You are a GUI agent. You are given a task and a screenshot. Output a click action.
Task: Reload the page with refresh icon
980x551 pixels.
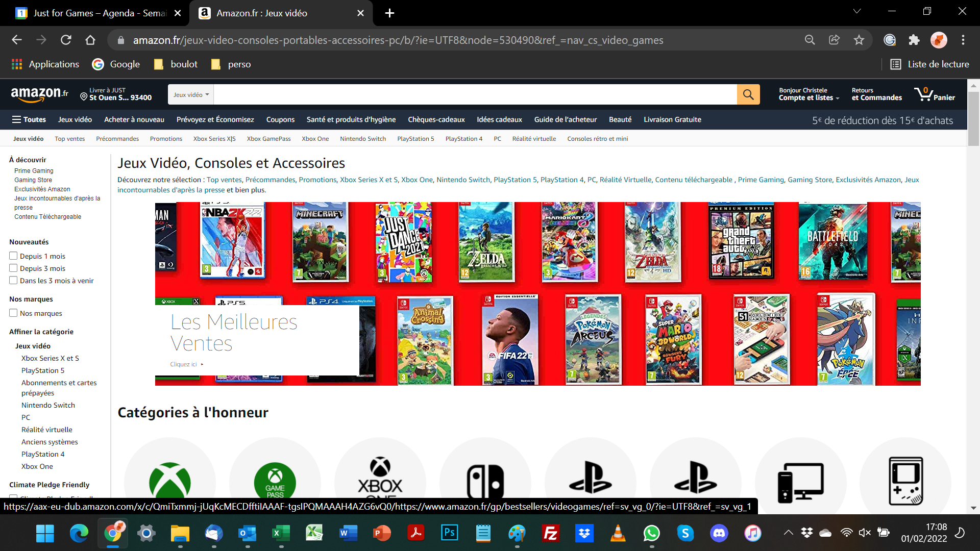pyautogui.click(x=66, y=40)
